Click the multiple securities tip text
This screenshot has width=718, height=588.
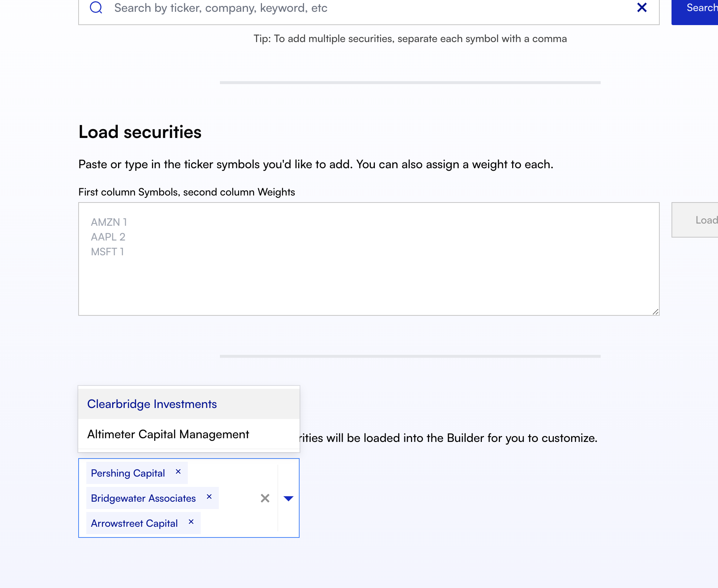pos(410,39)
